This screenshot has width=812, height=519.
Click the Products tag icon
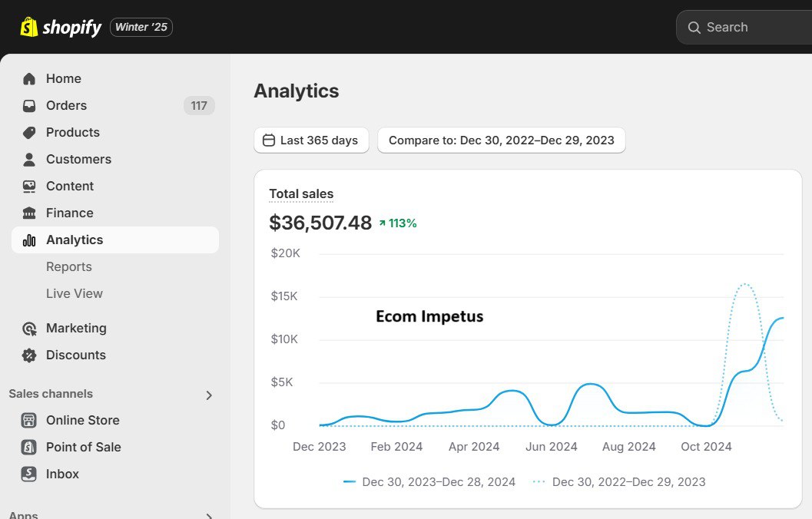pyautogui.click(x=29, y=133)
